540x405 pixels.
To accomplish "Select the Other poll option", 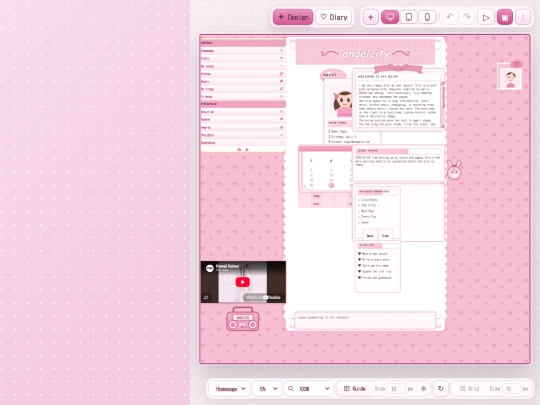I will pos(363,222).
